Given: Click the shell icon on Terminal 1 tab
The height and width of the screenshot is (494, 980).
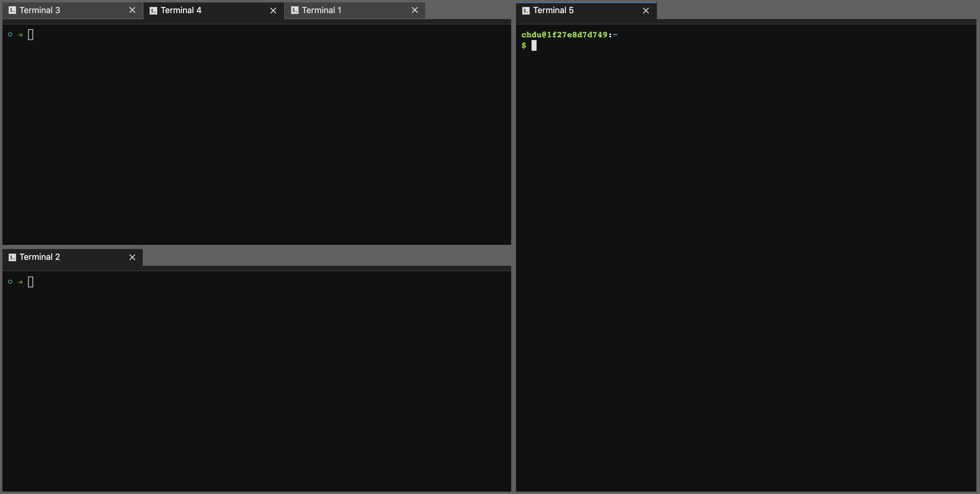Looking at the screenshot, I should pos(295,10).
